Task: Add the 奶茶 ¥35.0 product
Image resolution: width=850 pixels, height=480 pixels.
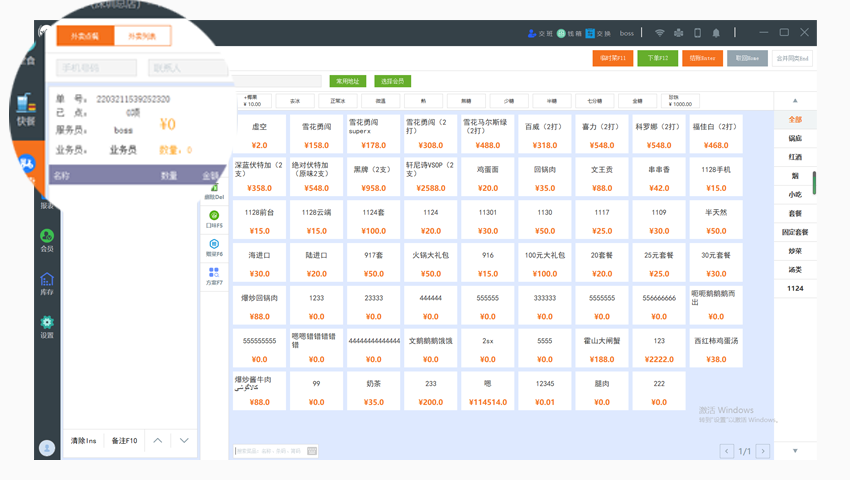Action: 374,391
